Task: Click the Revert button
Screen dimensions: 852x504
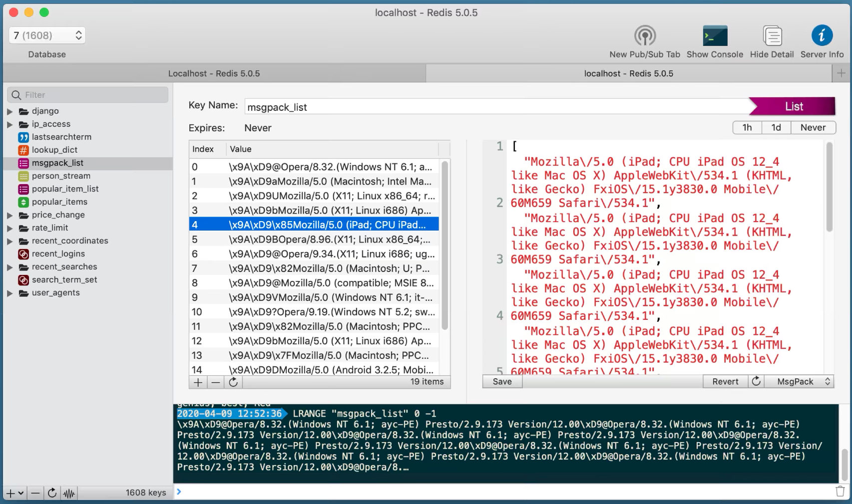Action: tap(725, 381)
